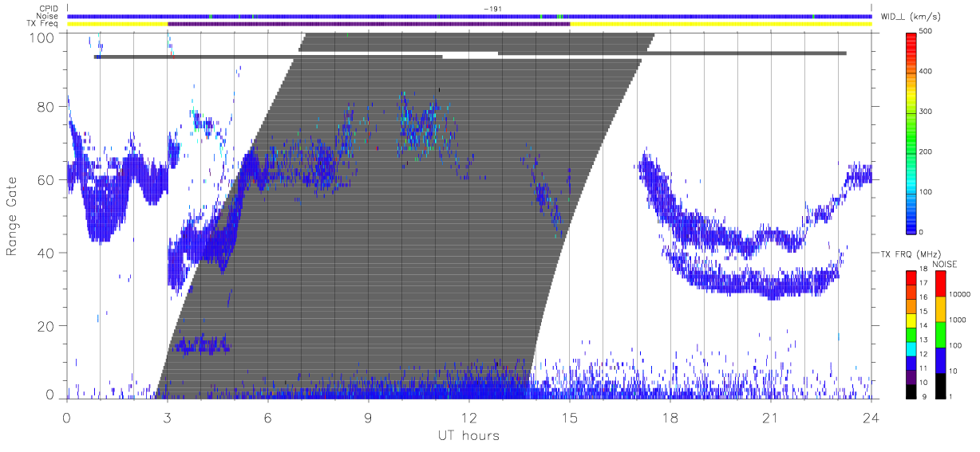Image resolution: width=980 pixels, height=452 pixels.
Task: Click the 21 label on the UT hours axis
Action: point(770,417)
